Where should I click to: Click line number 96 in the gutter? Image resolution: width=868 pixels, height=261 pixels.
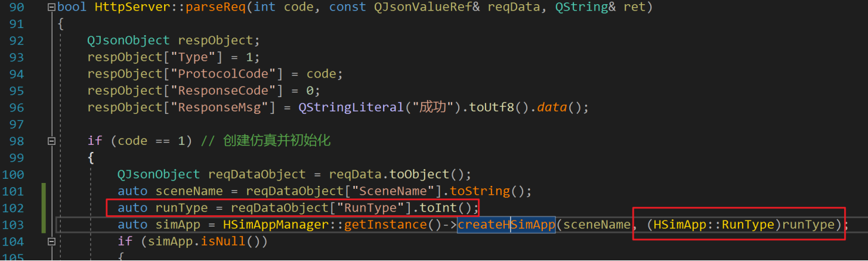pyautogui.click(x=17, y=108)
